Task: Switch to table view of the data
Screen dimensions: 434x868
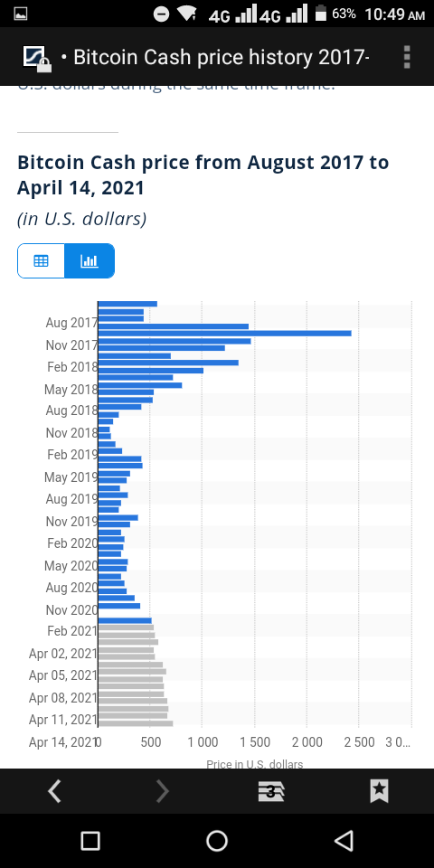Action: point(42,260)
